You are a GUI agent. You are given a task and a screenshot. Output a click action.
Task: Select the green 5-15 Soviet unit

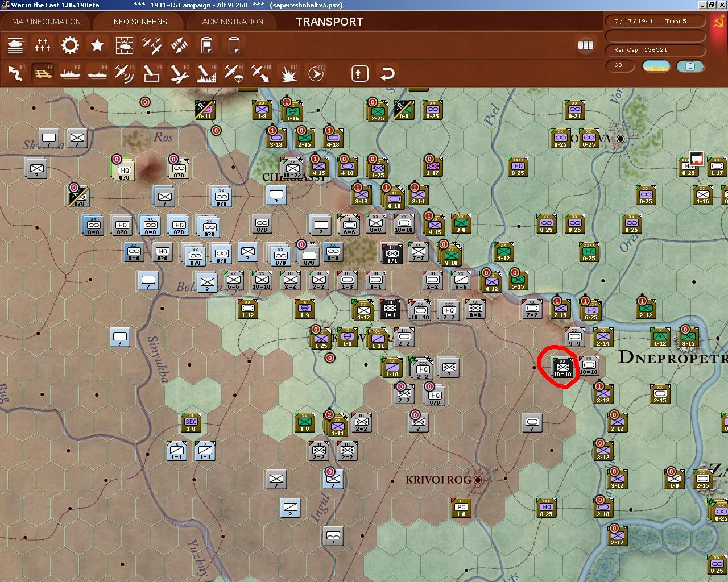[x=518, y=281]
